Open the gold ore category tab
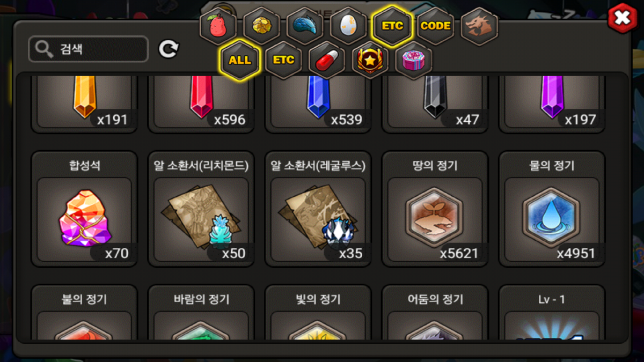 261,25
